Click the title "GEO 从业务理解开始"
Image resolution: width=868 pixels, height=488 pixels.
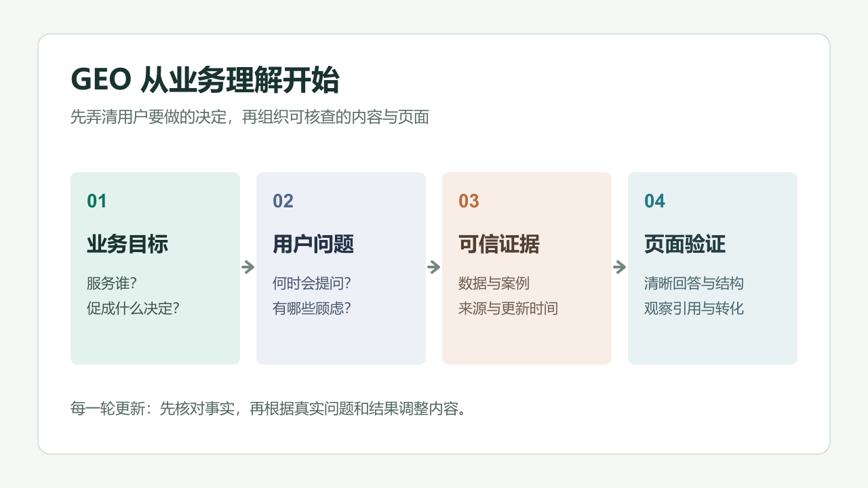click(x=205, y=81)
